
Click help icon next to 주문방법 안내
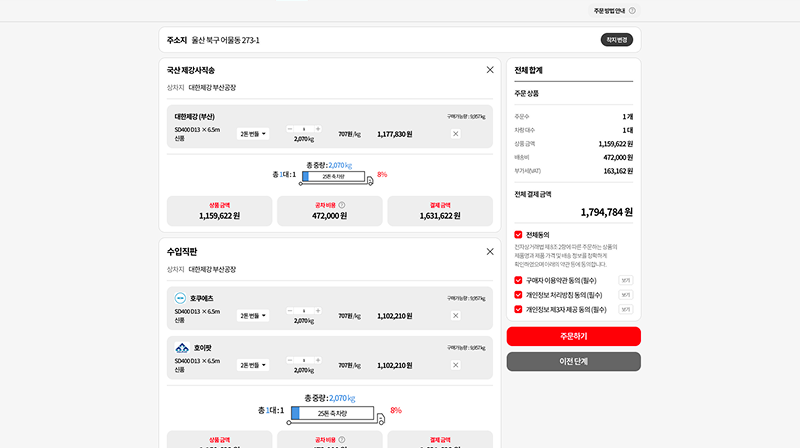(632, 11)
